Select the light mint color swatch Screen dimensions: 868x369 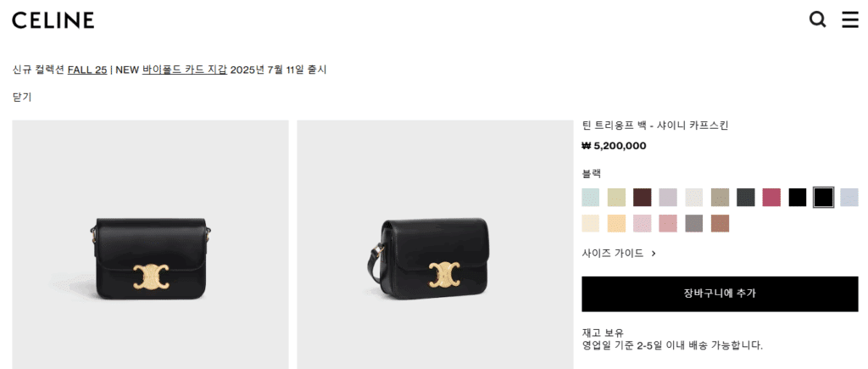tap(591, 198)
